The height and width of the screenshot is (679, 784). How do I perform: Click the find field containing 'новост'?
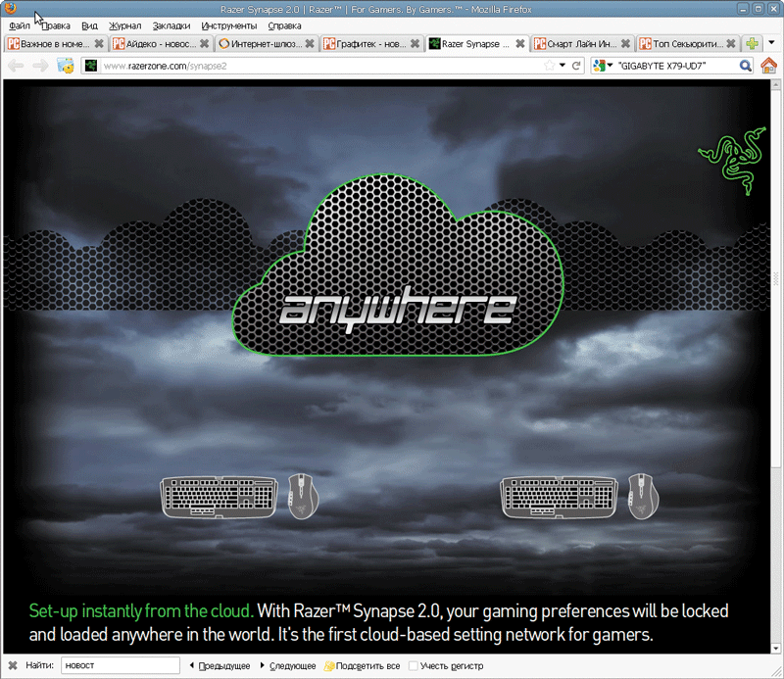point(120,665)
